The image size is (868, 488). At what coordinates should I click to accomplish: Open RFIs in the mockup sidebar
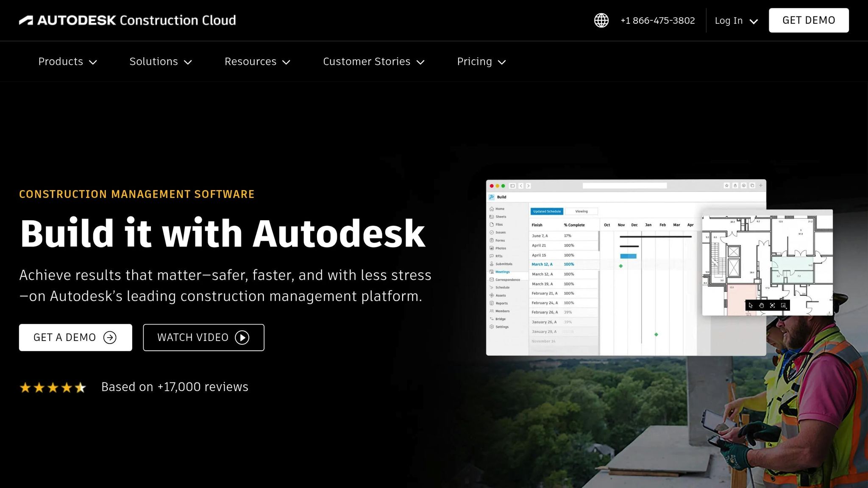coord(496,256)
